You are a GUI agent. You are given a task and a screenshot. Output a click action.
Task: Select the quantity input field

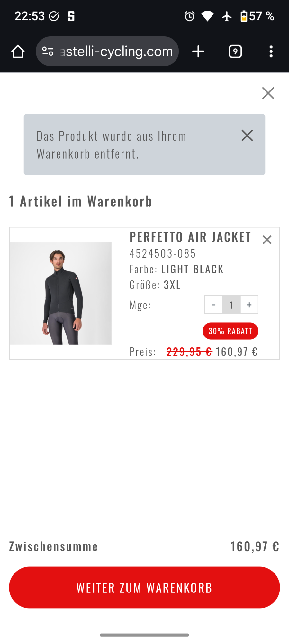[x=231, y=305]
